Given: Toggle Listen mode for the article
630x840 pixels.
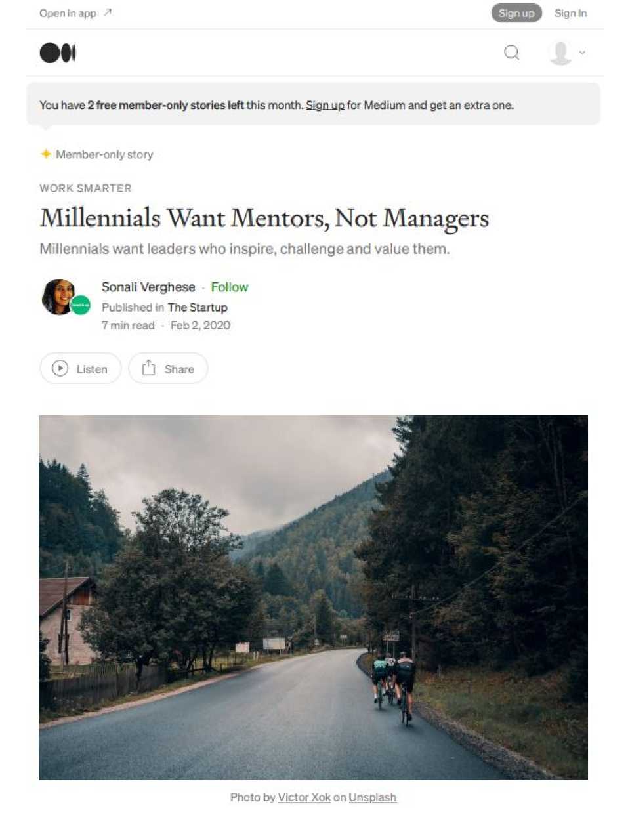Looking at the screenshot, I should [80, 368].
